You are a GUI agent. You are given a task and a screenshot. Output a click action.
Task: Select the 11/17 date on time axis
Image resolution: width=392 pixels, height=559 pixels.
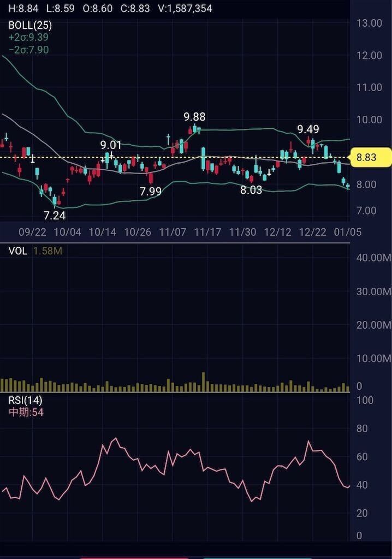[x=207, y=232]
